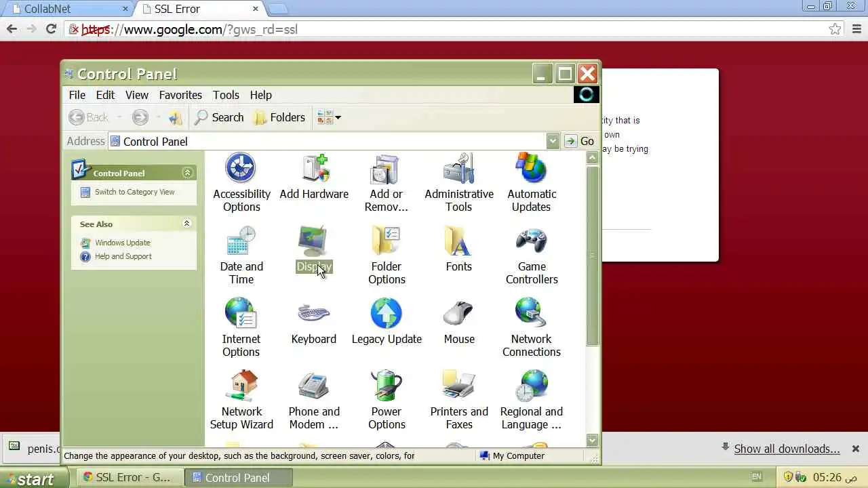Click the Start button

point(35,478)
